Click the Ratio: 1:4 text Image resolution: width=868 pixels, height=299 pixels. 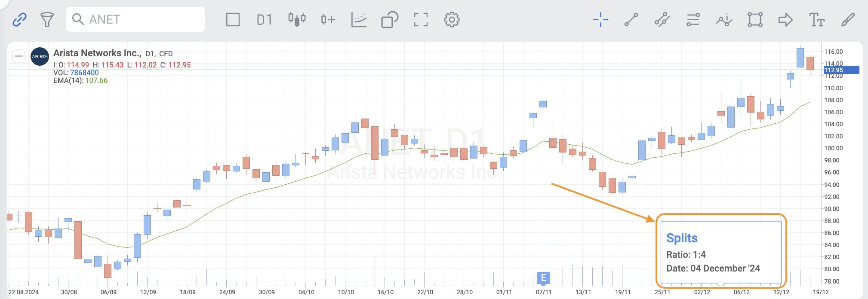[x=686, y=255]
